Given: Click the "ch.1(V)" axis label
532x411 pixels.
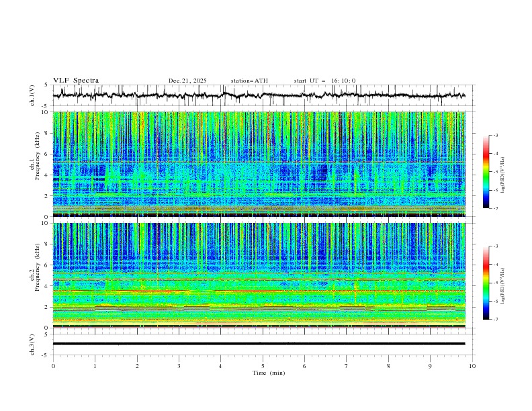Looking at the screenshot, I should click(32, 95).
